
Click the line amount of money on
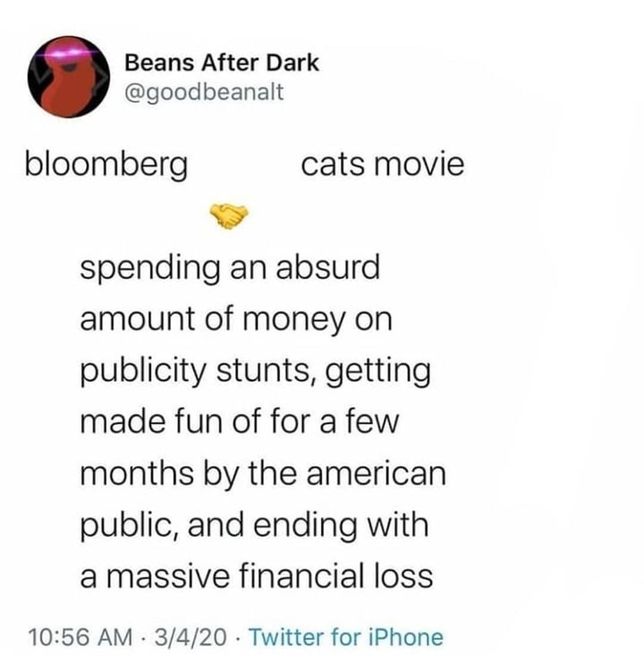236,321
